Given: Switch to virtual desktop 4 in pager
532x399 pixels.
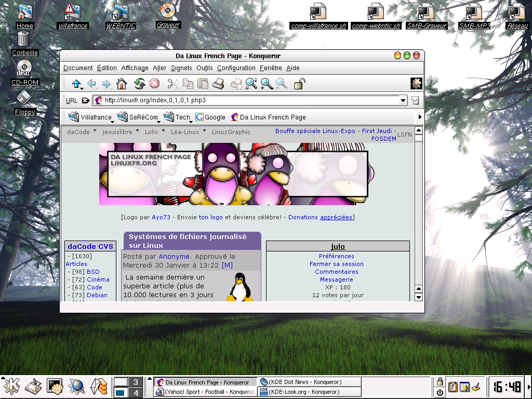Looking at the screenshot, I should [x=136, y=393].
